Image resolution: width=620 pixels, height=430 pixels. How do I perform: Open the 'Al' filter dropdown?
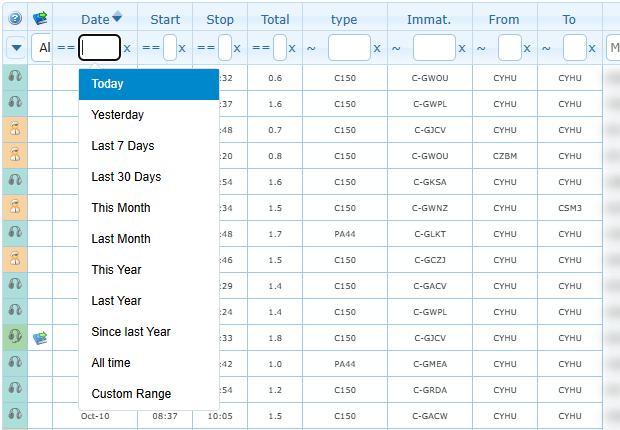[x=41, y=48]
